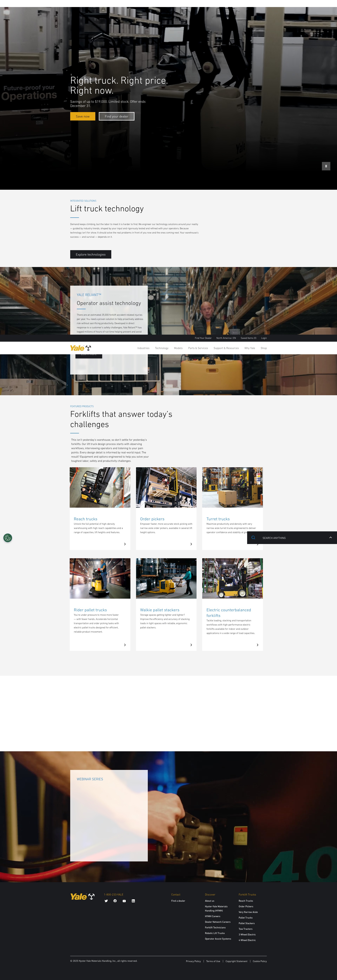337x980 pixels.
Task: Click arrow on Rider pallet trucks card
Action: tap(125, 645)
